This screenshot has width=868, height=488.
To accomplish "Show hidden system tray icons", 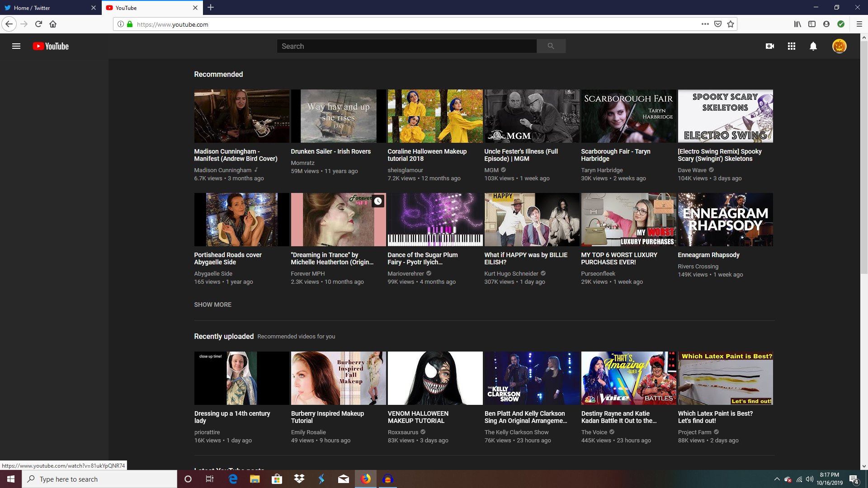I will tap(777, 479).
